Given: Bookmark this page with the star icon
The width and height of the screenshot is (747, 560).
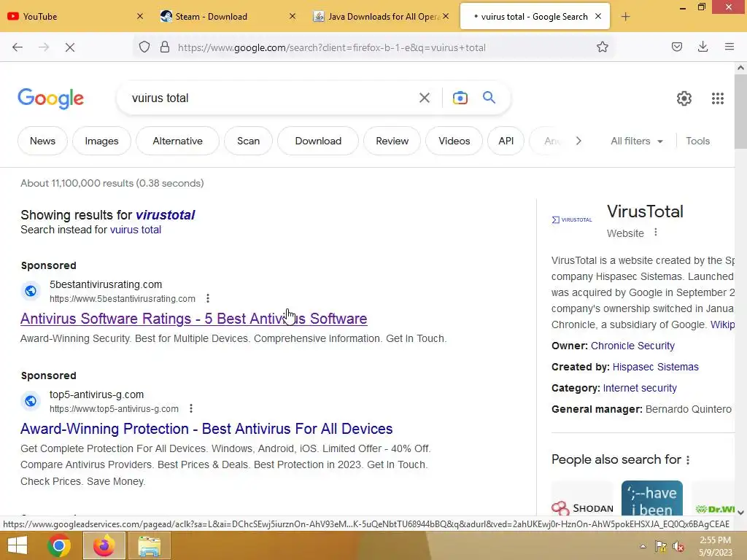Looking at the screenshot, I should (x=602, y=47).
